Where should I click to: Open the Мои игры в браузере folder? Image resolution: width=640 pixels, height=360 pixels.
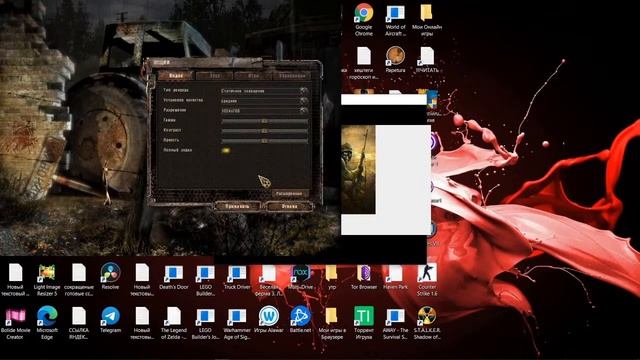pyautogui.click(x=332, y=323)
